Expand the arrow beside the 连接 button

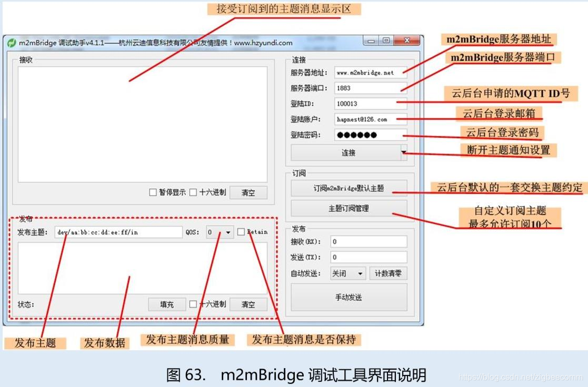click(x=404, y=152)
